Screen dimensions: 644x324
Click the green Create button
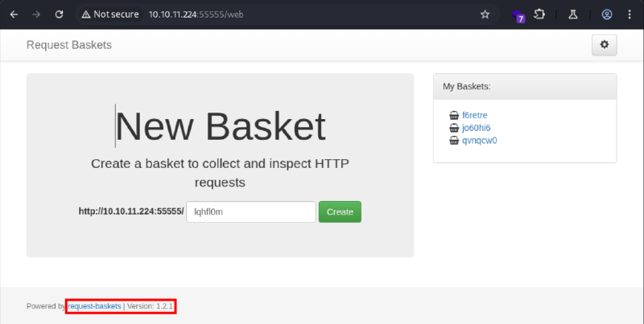[x=340, y=211]
